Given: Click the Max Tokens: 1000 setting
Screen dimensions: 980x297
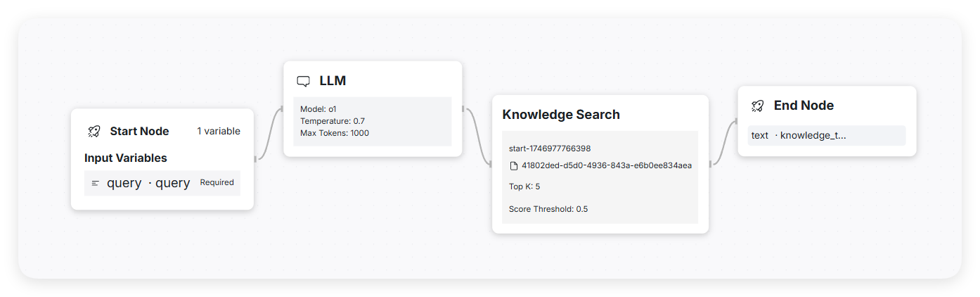Looking at the screenshot, I should tap(335, 132).
